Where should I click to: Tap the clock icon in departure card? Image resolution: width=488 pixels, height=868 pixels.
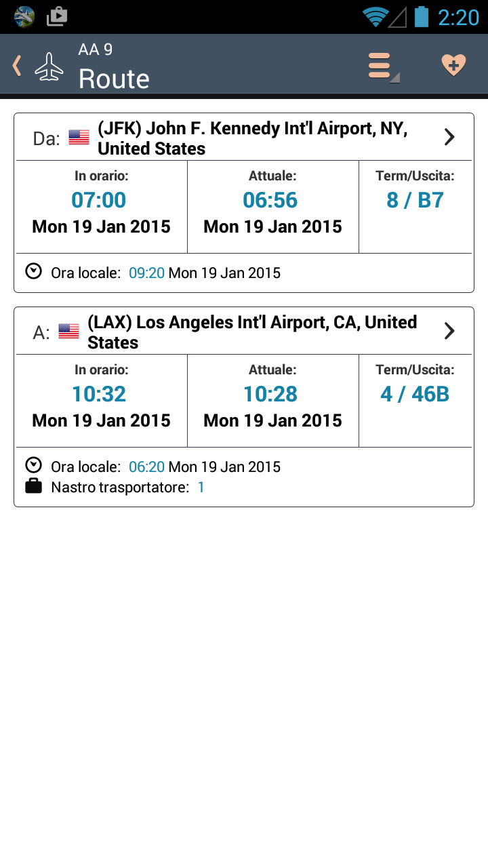(x=33, y=271)
